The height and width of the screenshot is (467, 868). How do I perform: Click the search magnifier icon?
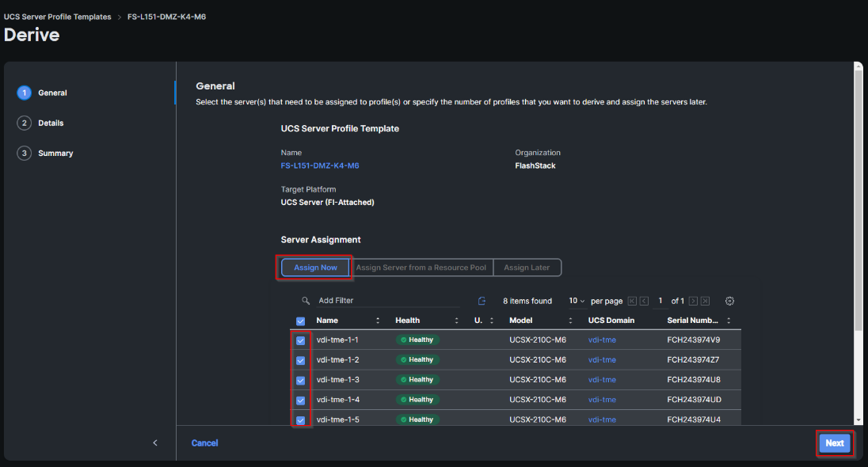coord(306,301)
